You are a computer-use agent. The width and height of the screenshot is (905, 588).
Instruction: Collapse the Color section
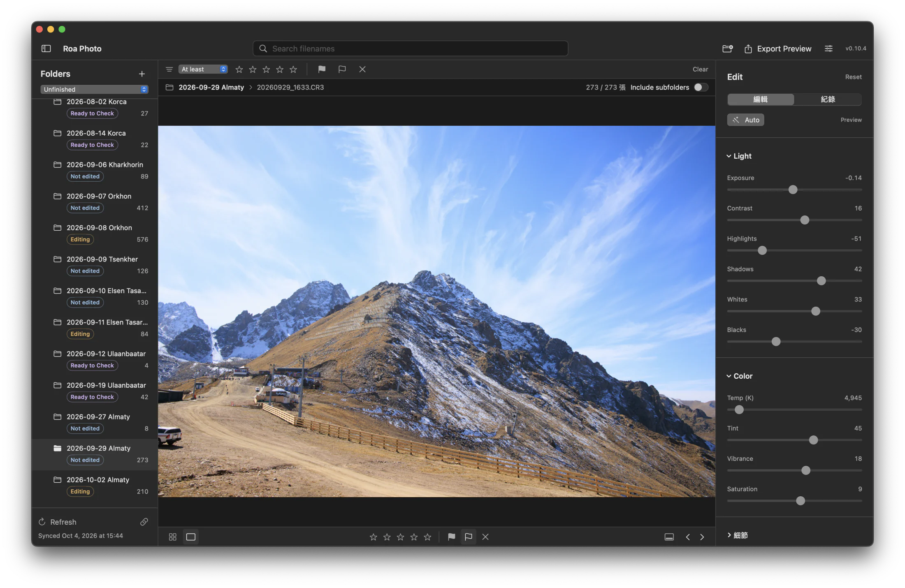(x=740, y=376)
